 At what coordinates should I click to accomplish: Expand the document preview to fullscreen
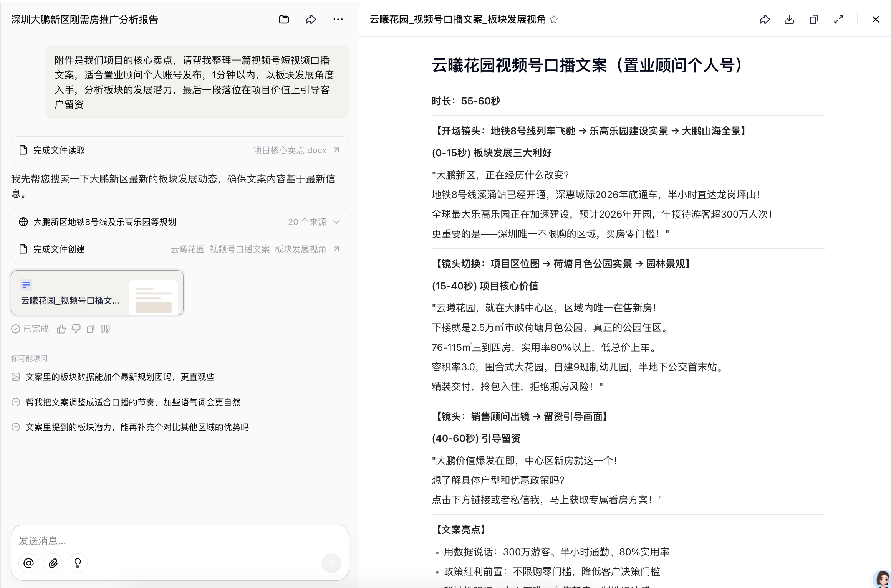tap(838, 20)
